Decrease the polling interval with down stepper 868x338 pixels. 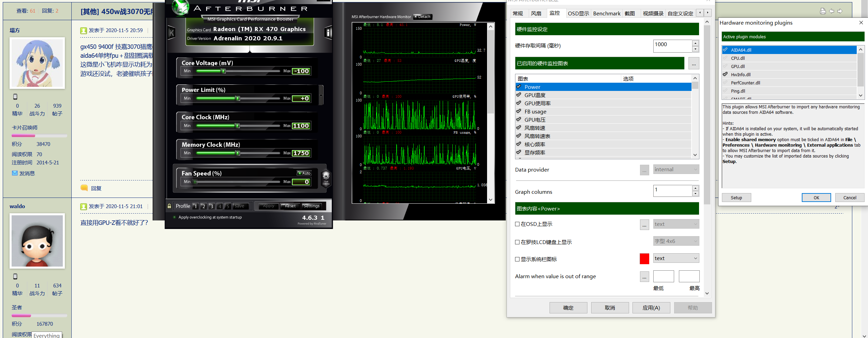point(695,49)
